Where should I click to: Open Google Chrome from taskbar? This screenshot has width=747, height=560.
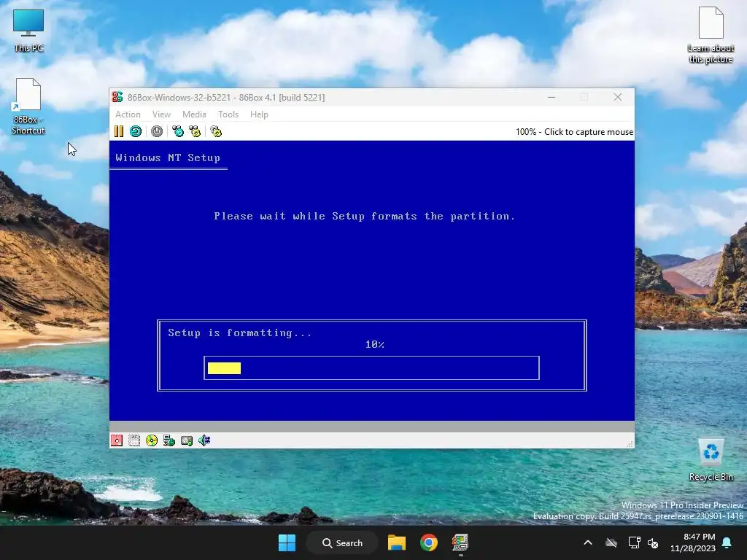pyautogui.click(x=429, y=542)
